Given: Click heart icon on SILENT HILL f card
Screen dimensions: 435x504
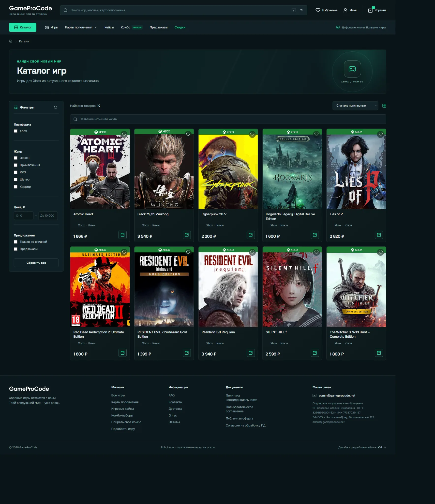Looking at the screenshot, I should 316,252.
